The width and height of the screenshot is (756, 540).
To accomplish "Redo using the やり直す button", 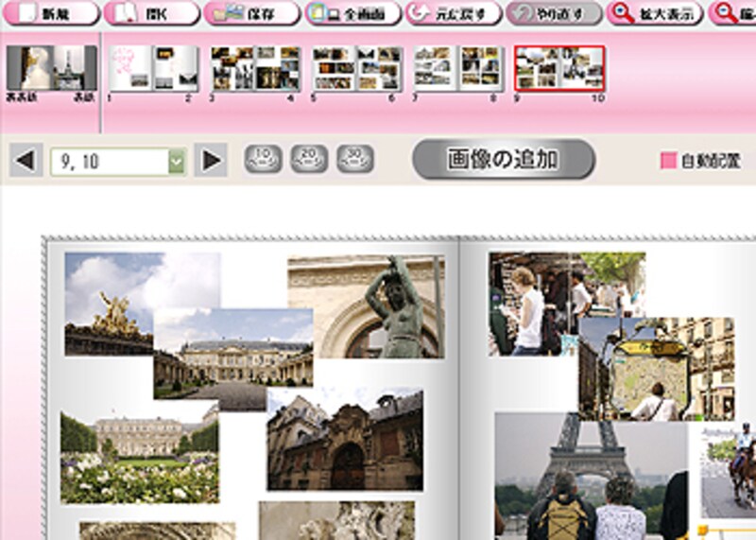I will pos(553,13).
